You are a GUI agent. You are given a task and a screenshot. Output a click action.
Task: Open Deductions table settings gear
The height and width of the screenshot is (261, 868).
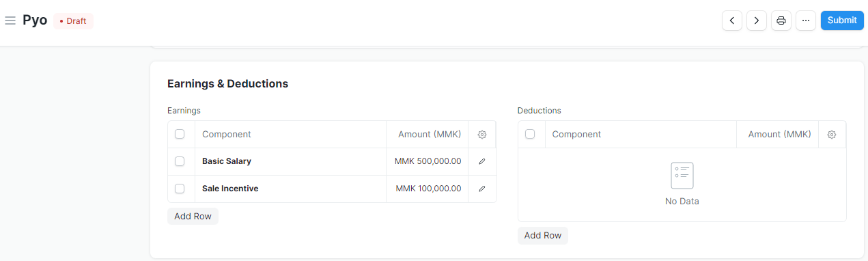(832, 135)
